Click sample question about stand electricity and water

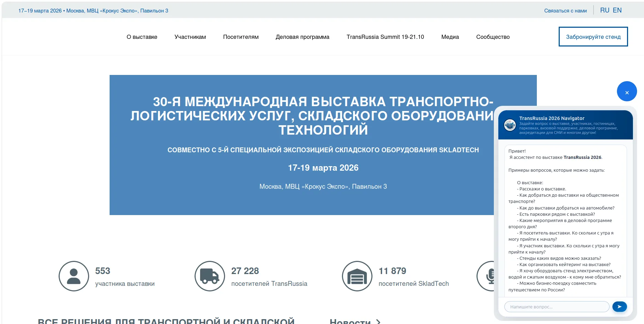565,274
